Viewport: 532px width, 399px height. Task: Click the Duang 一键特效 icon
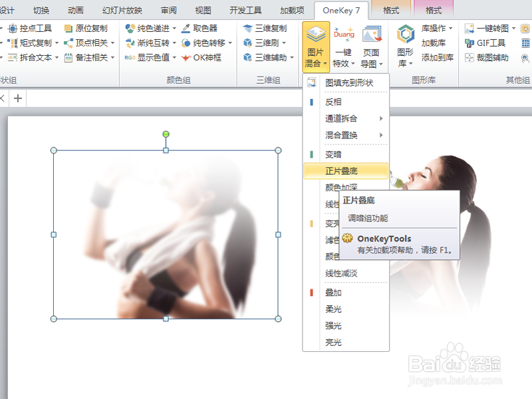point(344,35)
